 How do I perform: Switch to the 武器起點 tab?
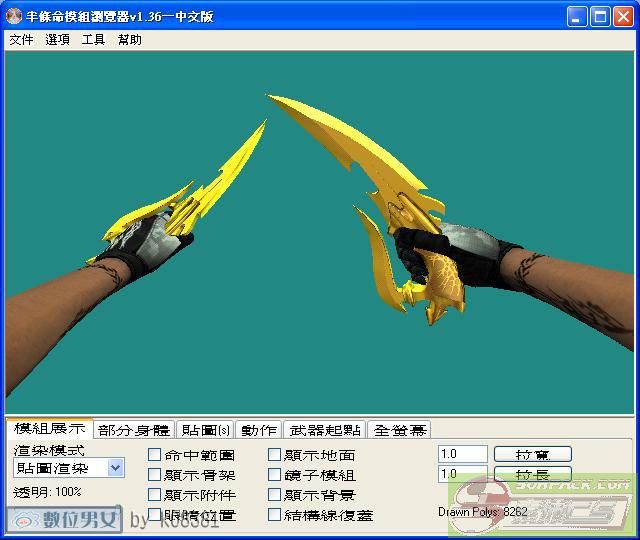[x=325, y=430]
